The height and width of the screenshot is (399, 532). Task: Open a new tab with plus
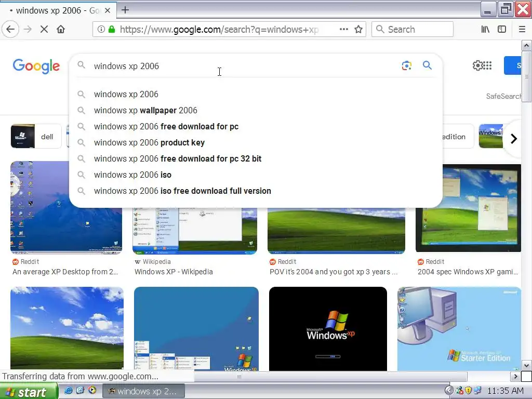click(125, 10)
